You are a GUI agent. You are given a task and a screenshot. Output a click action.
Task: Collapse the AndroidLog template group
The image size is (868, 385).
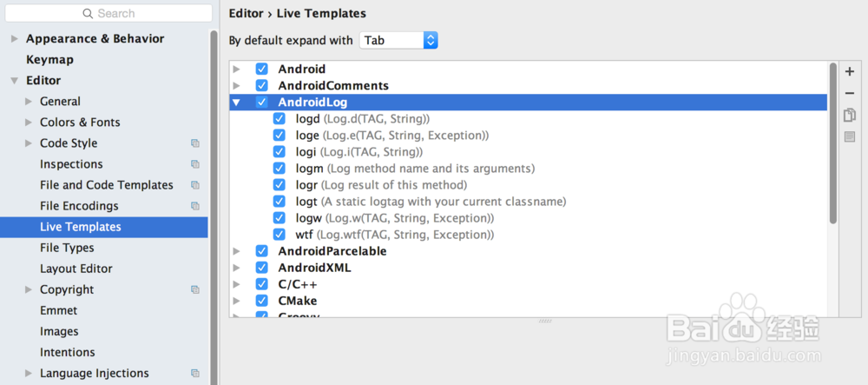click(236, 103)
